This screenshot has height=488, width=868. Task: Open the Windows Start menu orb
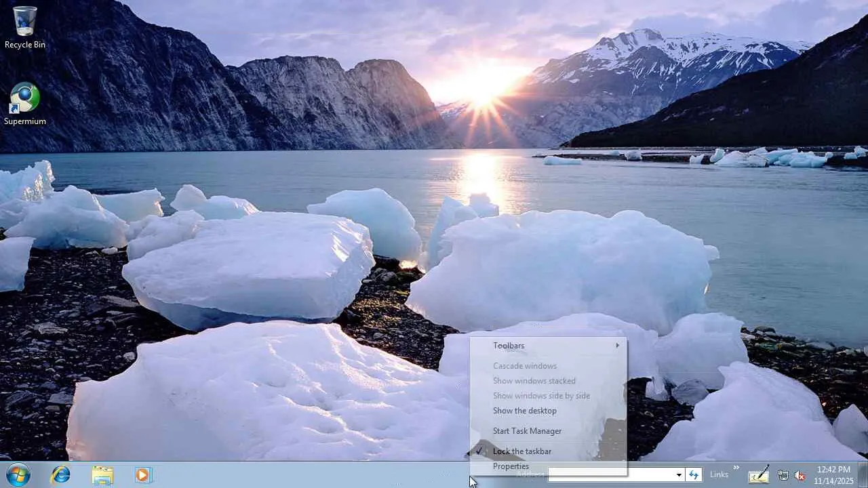pos(18,474)
